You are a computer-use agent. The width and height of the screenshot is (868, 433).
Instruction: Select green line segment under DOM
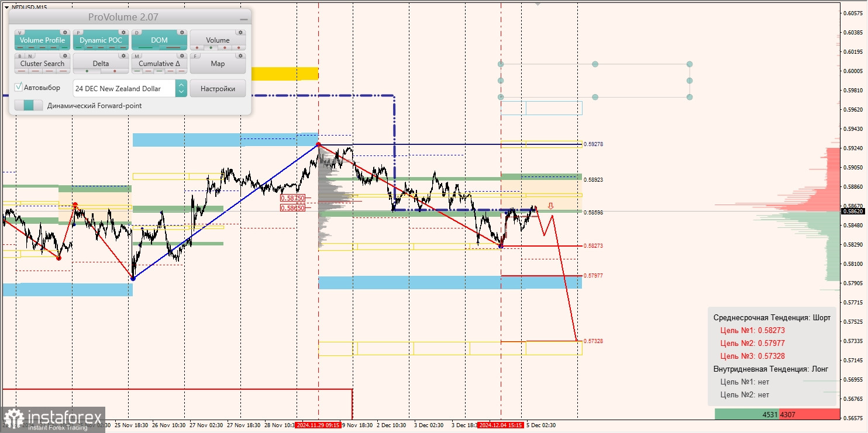[x=145, y=47]
